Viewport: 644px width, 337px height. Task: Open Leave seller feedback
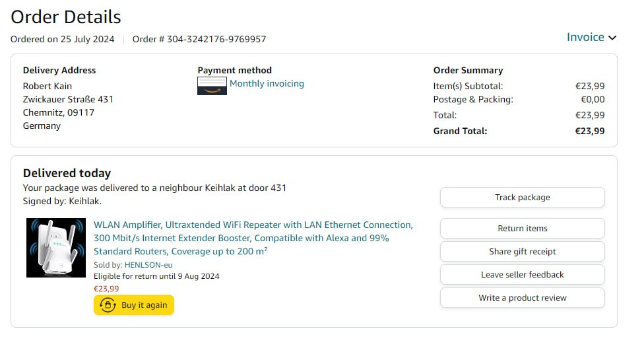[522, 274]
